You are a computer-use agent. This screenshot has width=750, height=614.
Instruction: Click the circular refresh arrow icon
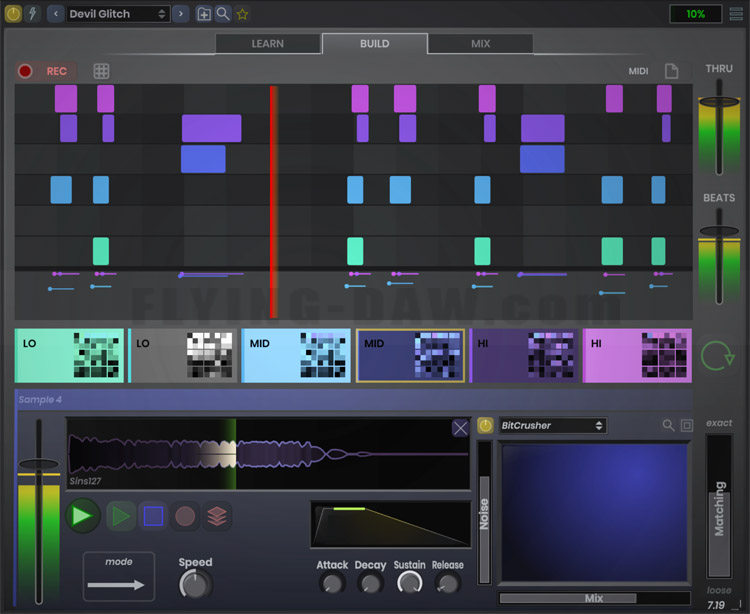718,355
